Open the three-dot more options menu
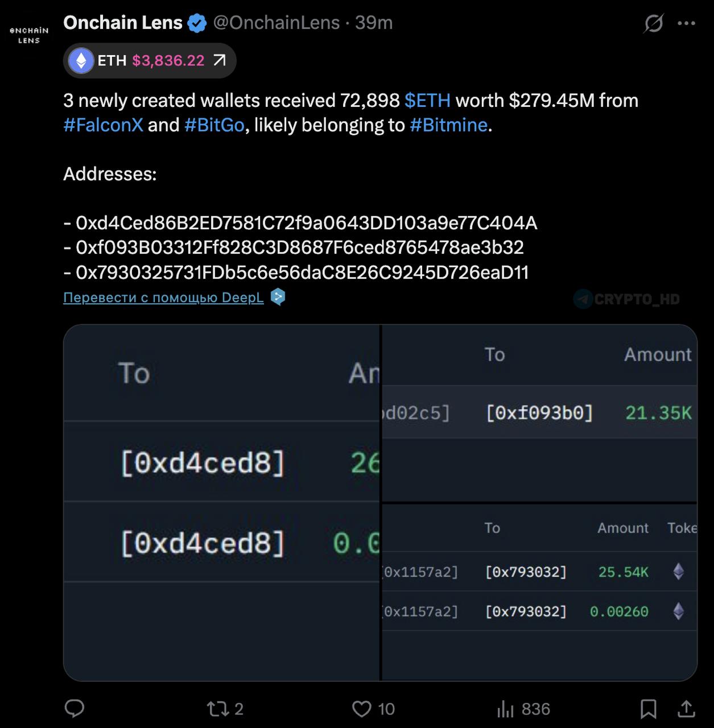 click(x=687, y=23)
